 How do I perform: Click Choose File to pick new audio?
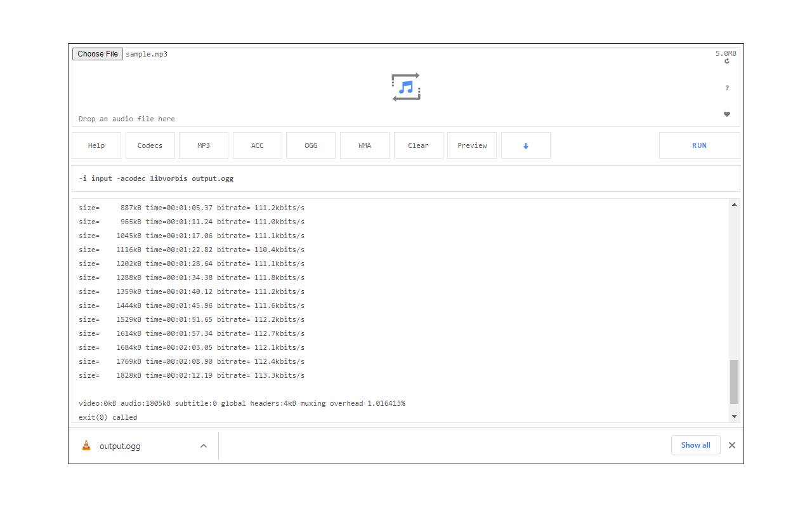pyautogui.click(x=96, y=53)
